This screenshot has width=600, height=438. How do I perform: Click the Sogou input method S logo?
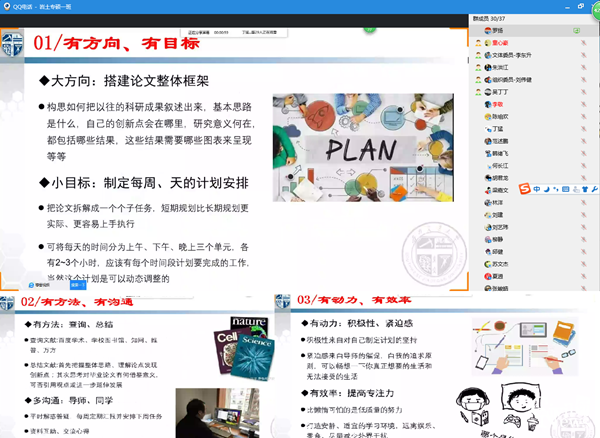point(525,188)
